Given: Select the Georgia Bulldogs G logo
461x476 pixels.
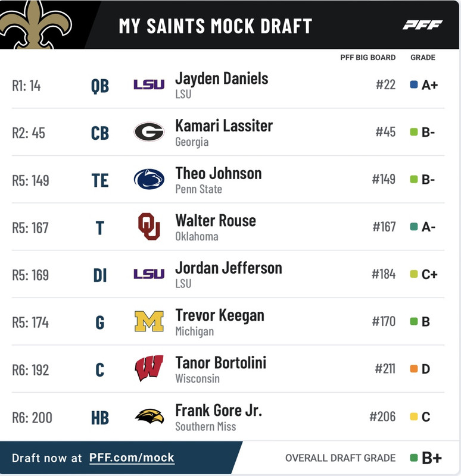Looking at the screenshot, I should 149,131.
